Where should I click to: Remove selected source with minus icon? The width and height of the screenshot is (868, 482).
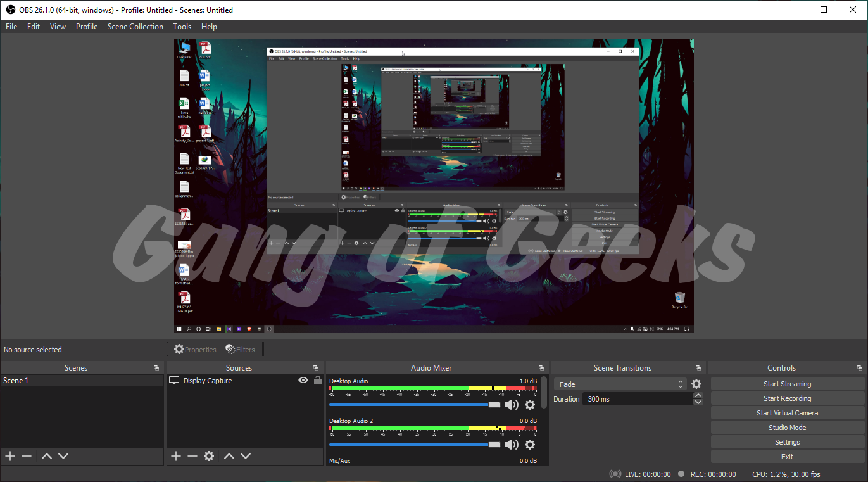pos(192,456)
